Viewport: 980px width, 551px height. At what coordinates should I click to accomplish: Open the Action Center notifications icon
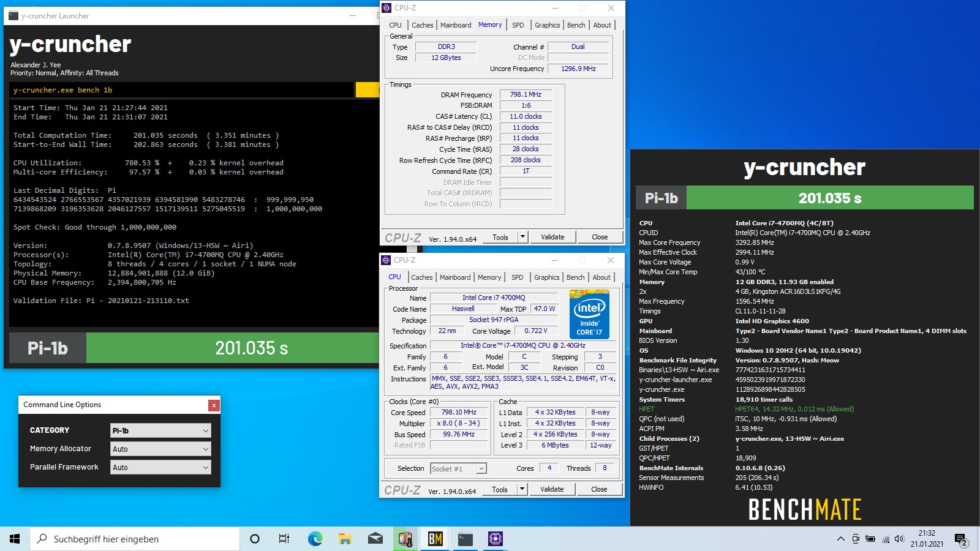[x=960, y=539]
